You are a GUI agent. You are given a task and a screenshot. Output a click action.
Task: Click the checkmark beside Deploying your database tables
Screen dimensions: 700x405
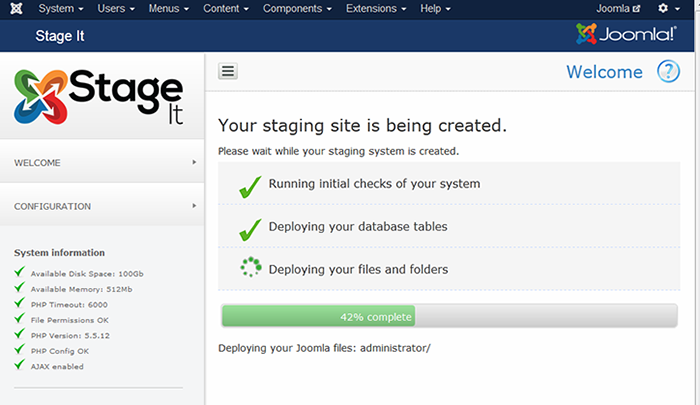(x=250, y=230)
